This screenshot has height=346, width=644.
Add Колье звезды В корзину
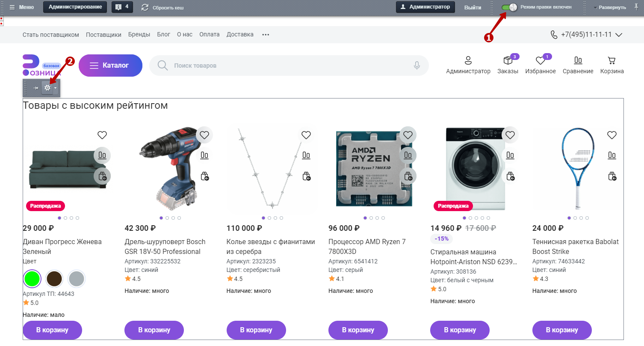pos(256,330)
